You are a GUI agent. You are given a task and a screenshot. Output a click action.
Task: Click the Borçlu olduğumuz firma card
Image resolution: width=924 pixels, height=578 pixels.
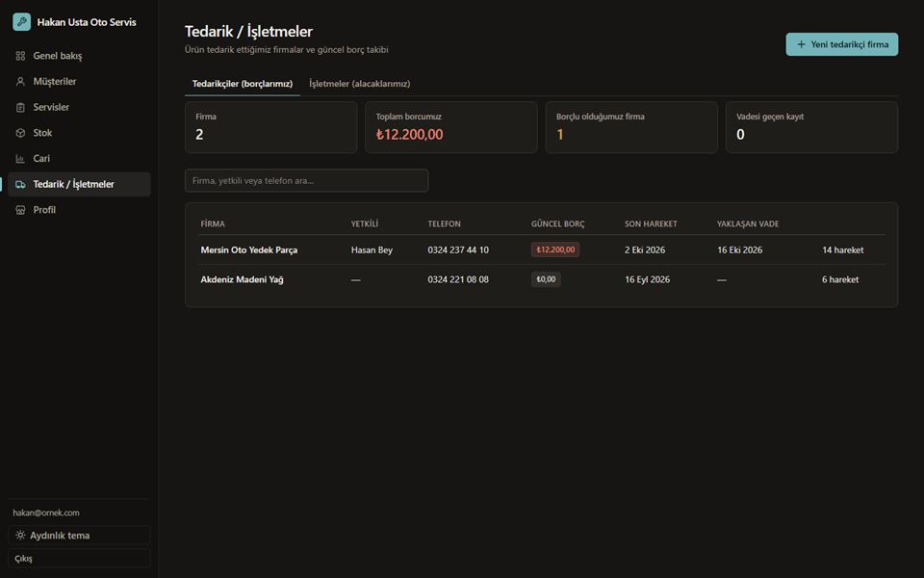coord(631,127)
